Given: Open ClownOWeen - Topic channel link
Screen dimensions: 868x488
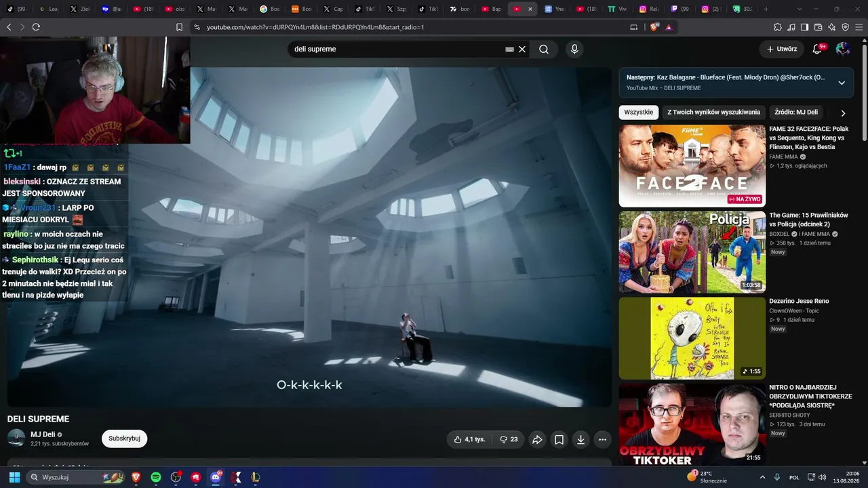Looking at the screenshot, I should 794,310.
